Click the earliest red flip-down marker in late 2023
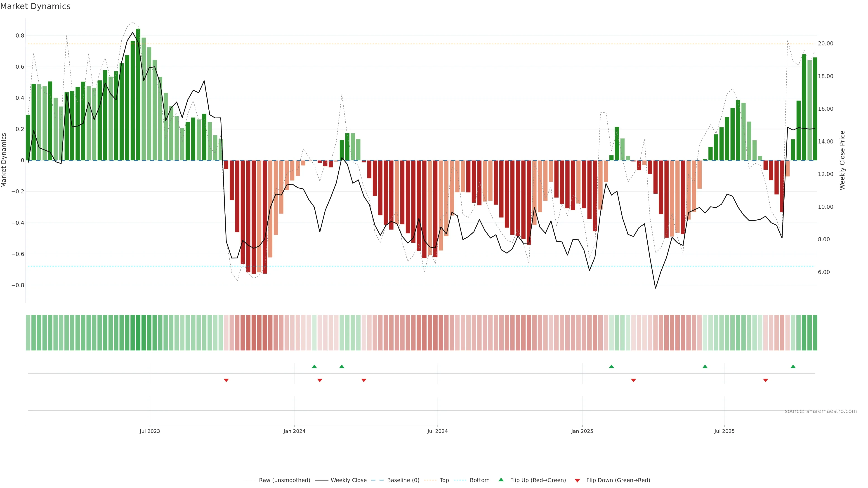Screen dimensions: 868x488 click(226, 380)
